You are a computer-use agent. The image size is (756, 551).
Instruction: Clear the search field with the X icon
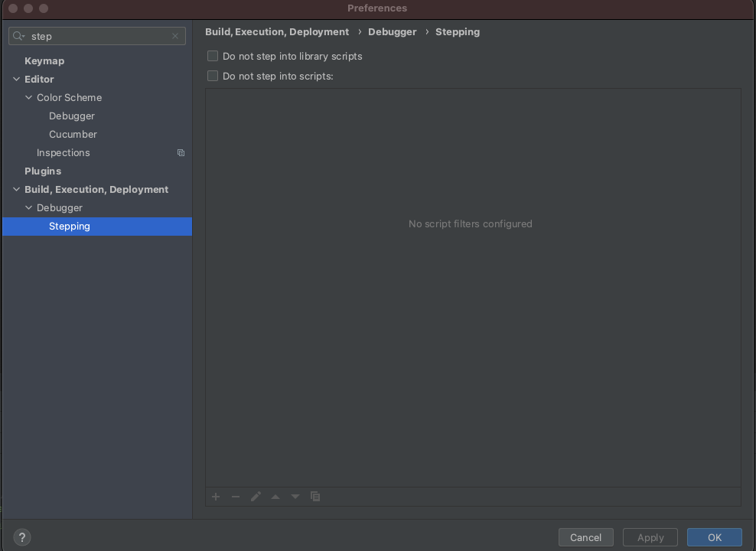coord(175,36)
